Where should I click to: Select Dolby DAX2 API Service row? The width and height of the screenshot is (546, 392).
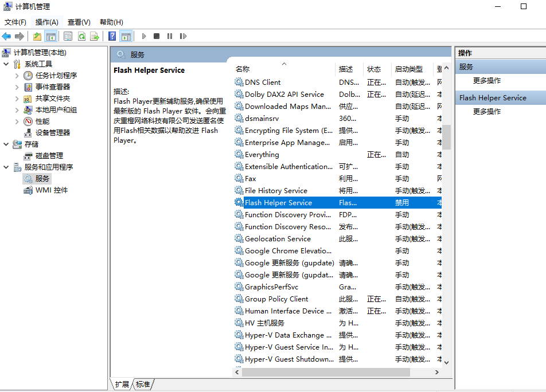coord(337,95)
